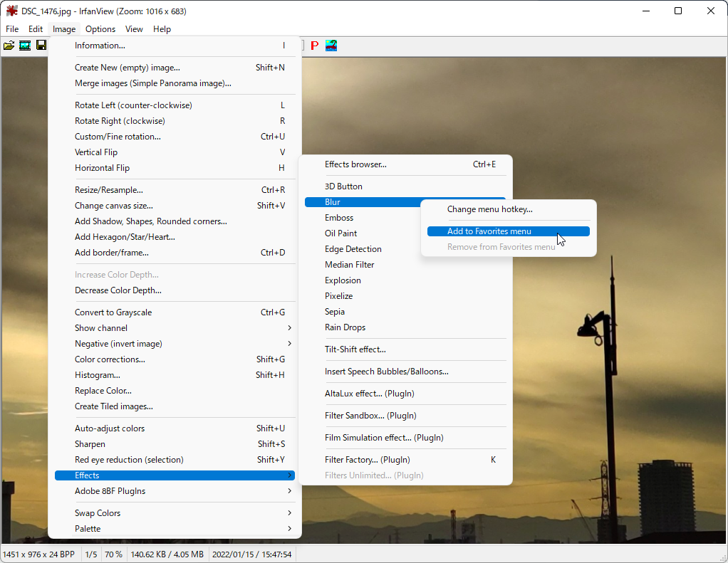Select the Sepia effect
The height and width of the screenshot is (563, 728).
click(x=335, y=311)
